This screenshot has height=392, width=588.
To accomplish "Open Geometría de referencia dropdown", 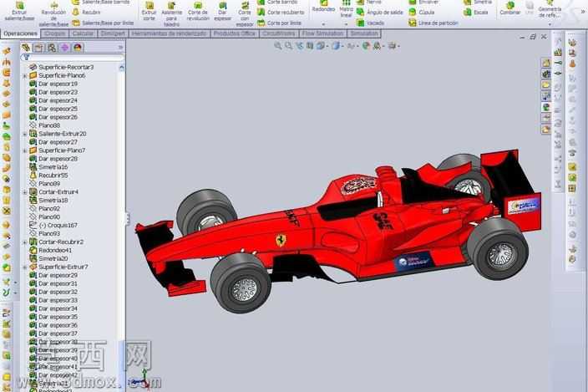I will tap(550, 24).
